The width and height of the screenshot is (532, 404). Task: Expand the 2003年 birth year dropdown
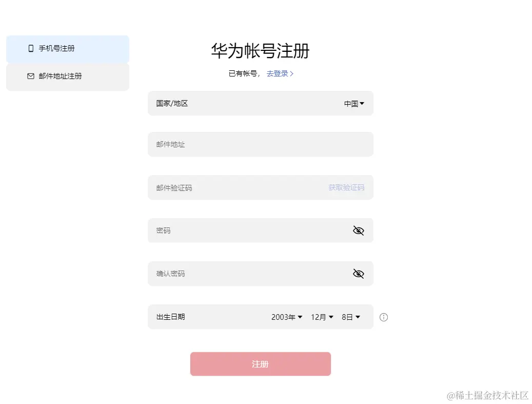(287, 317)
